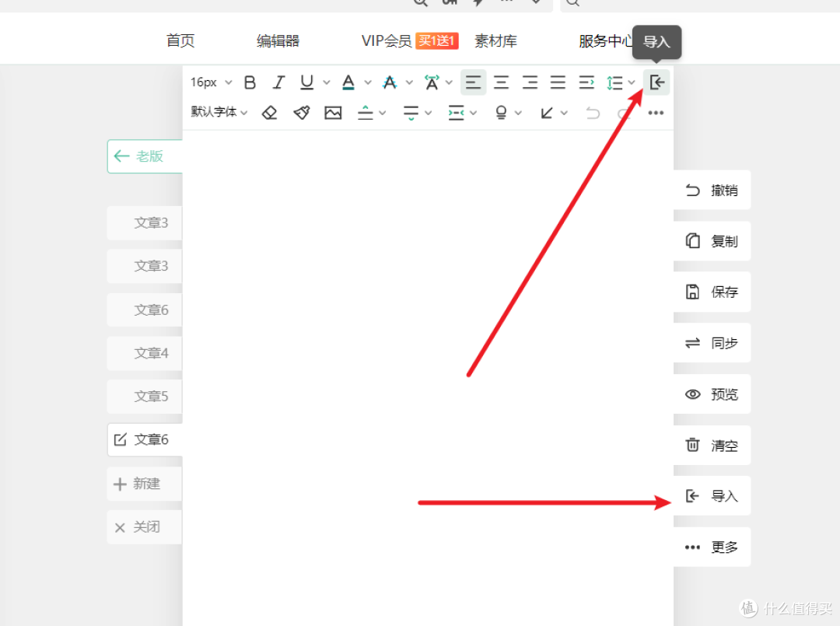
Task: Open the VIP会员 page
Action: (387, 40)
